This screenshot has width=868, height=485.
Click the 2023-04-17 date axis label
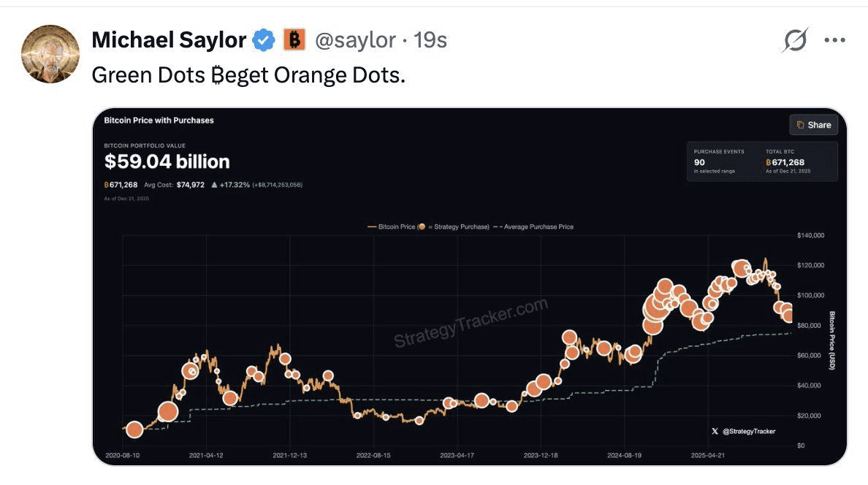point(459,454)
